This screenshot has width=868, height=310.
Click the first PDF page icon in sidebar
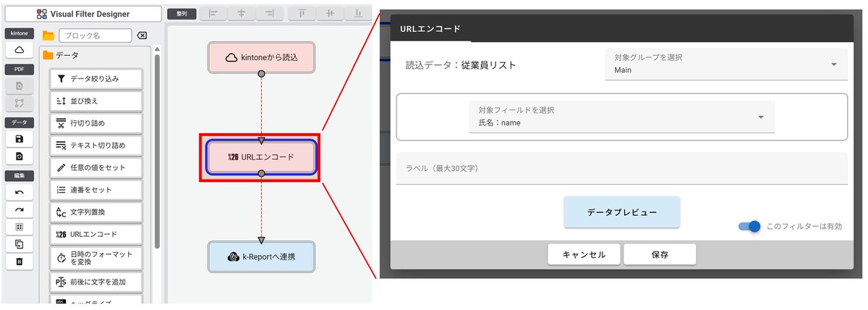(x=19, y=85)
